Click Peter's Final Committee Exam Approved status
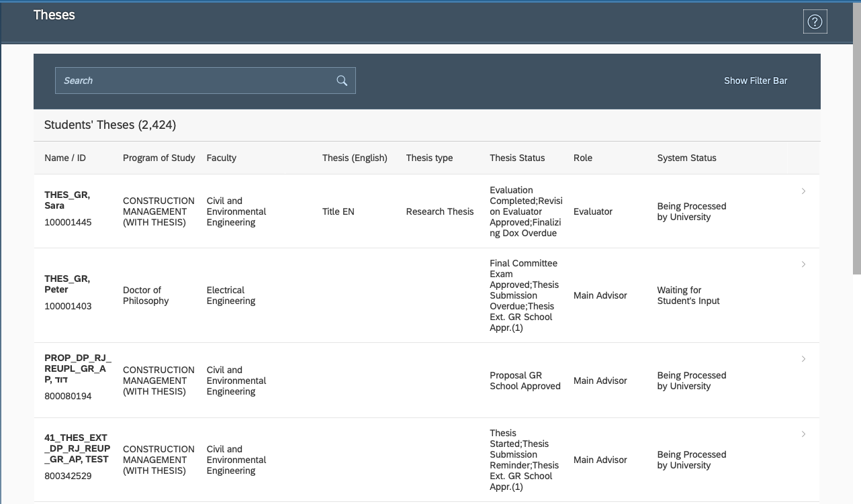This screenshot has height=504, width=861. coord(524,295)
